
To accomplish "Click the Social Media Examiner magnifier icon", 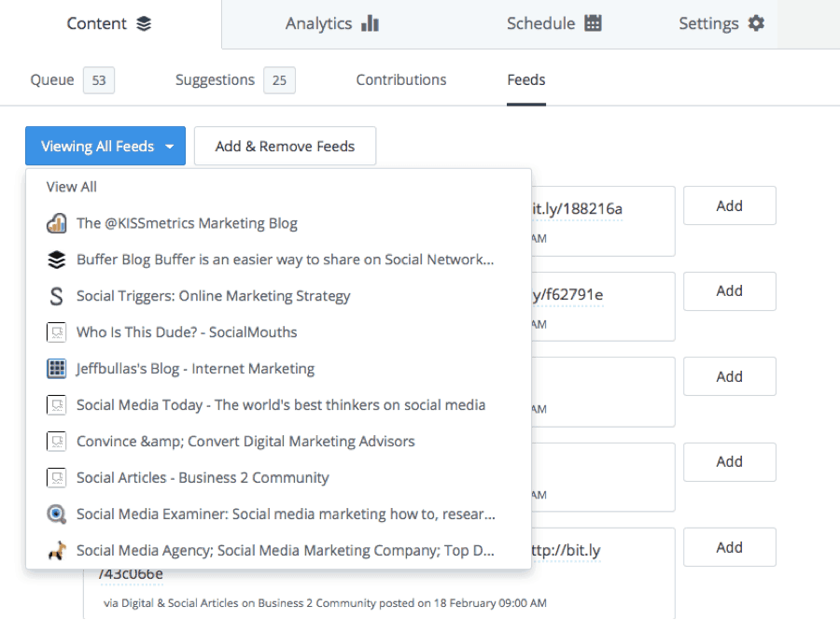I will (x=56, y=514).
